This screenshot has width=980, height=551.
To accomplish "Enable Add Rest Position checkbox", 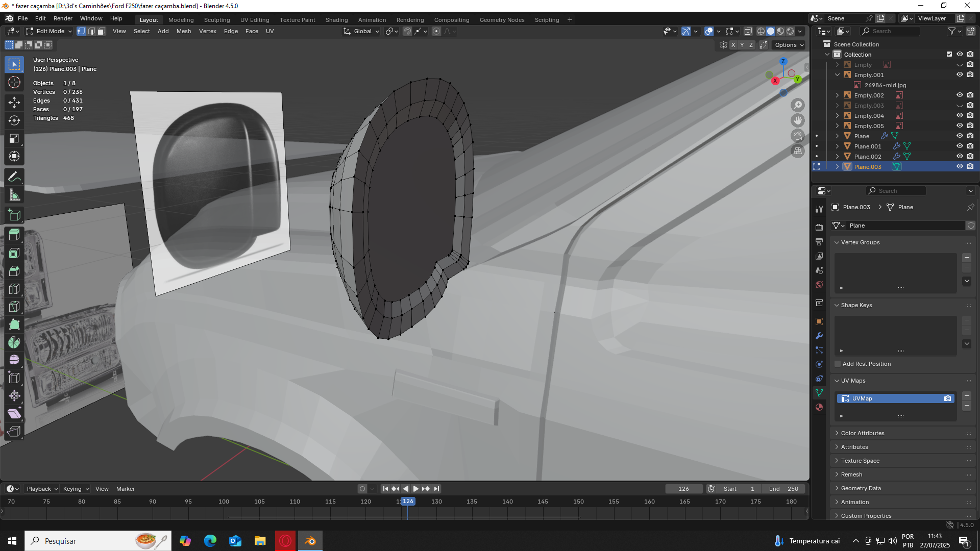I will (838, 364).
